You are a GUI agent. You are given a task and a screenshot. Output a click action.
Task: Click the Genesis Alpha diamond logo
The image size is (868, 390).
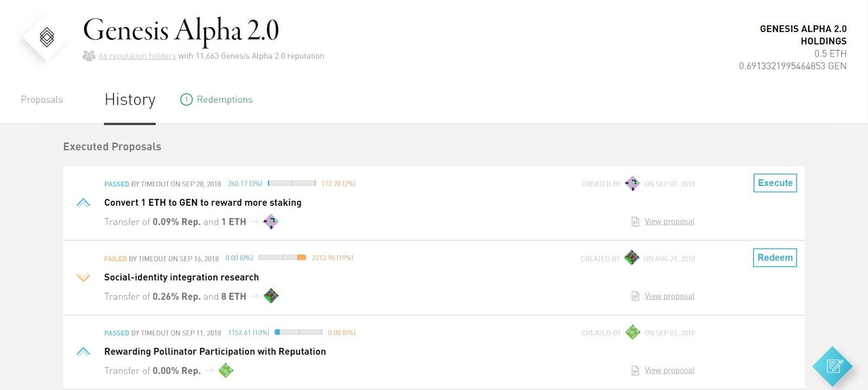47,37
